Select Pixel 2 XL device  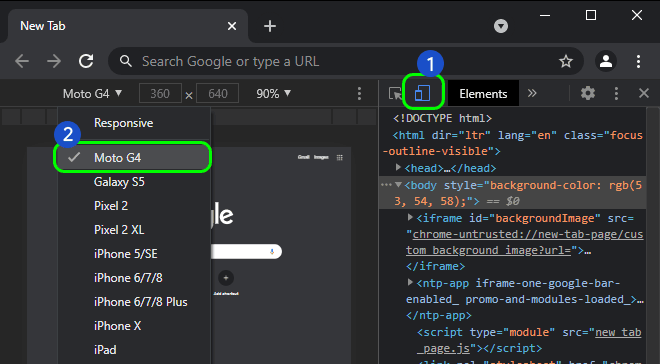pos(134,230)
